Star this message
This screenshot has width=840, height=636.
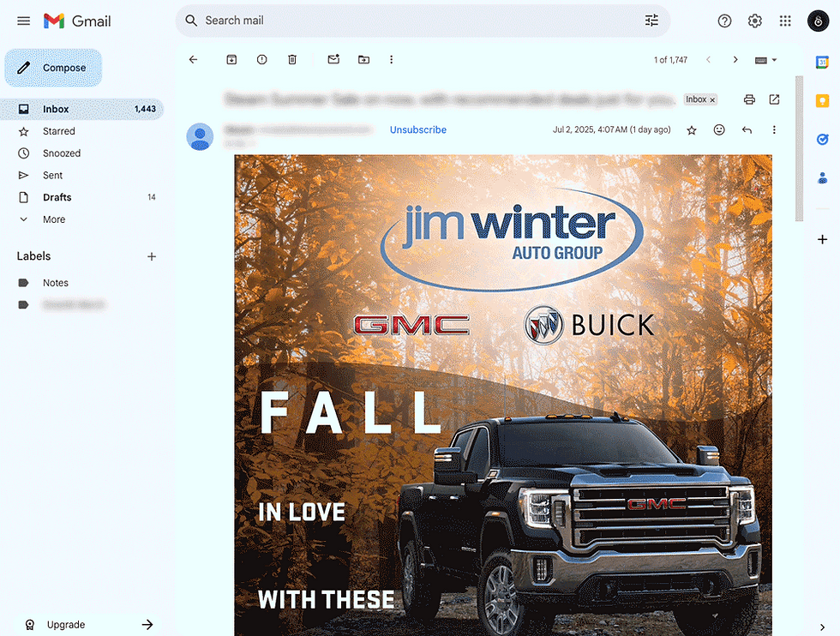pyautogui.click(x=692, y=129)
